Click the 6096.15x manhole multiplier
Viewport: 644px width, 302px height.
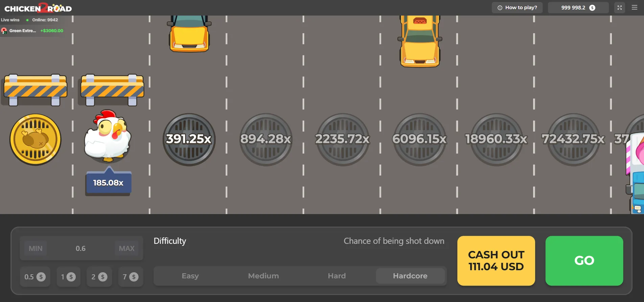click(x=420, y=139)
